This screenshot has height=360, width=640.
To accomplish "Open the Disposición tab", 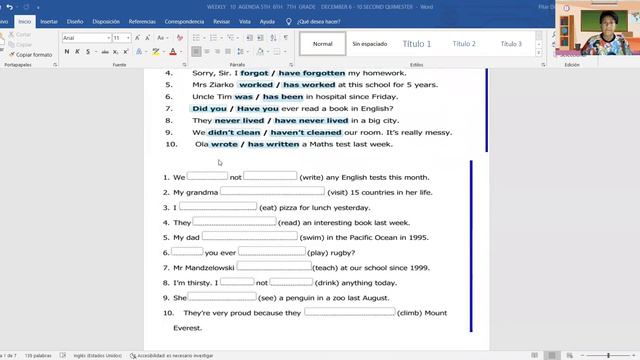I will [106, 22].
